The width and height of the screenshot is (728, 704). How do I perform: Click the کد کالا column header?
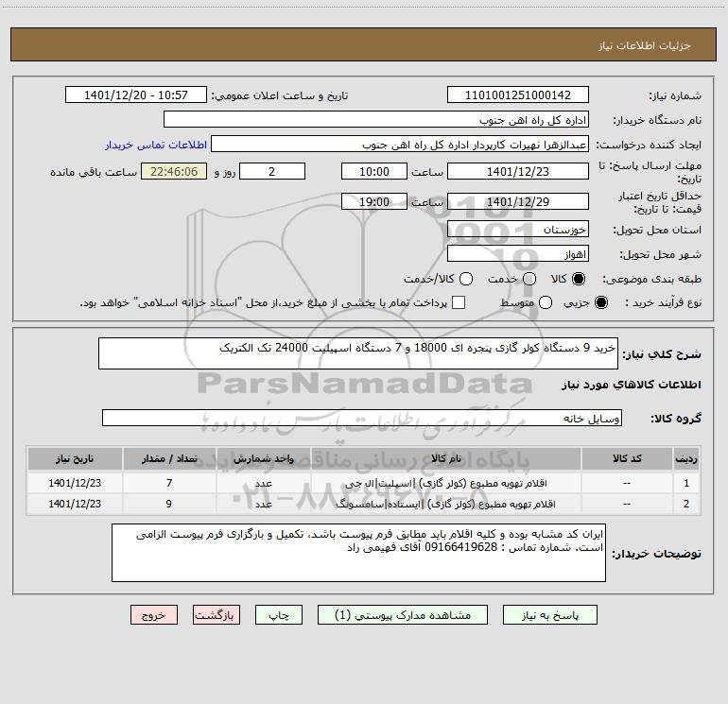627,459
